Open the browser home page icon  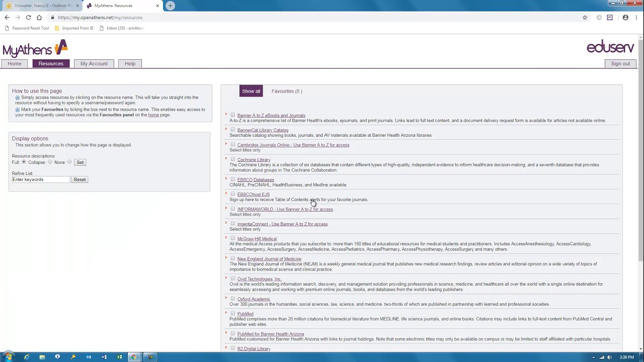pos(39,18)
